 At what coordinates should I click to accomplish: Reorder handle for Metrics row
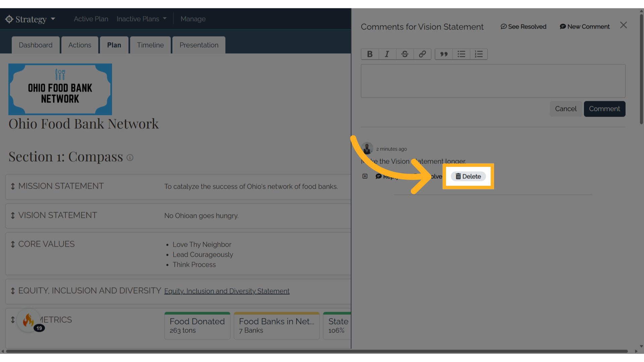pyautogui.click(x=13, y=320)
